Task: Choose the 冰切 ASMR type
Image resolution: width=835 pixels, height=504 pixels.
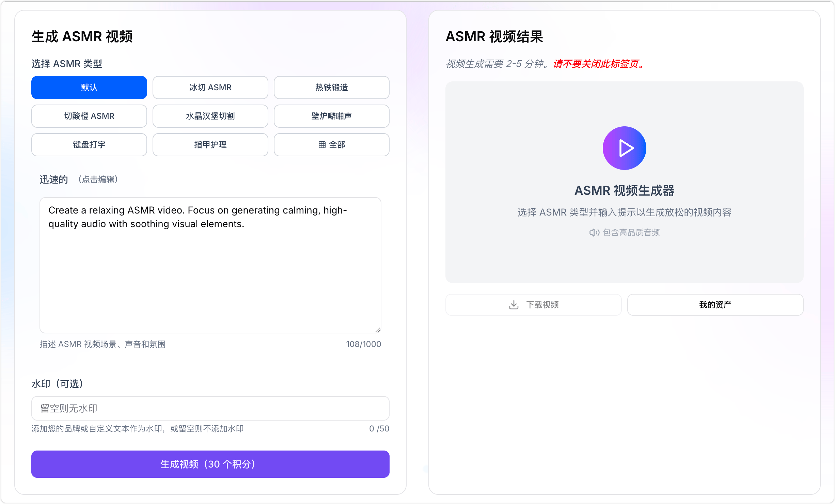Action: [210, 88]
